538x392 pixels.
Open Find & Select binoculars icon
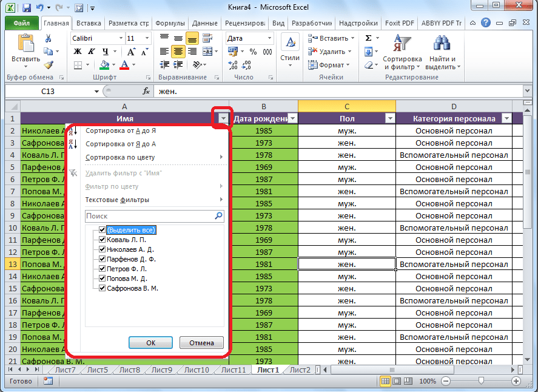442,44
